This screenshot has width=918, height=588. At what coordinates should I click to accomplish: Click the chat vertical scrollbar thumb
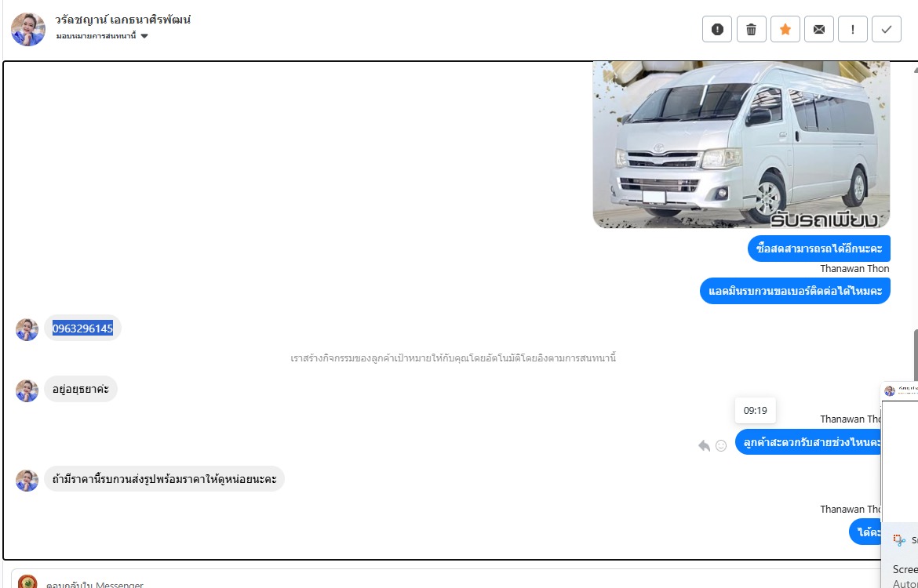[916, 356]
